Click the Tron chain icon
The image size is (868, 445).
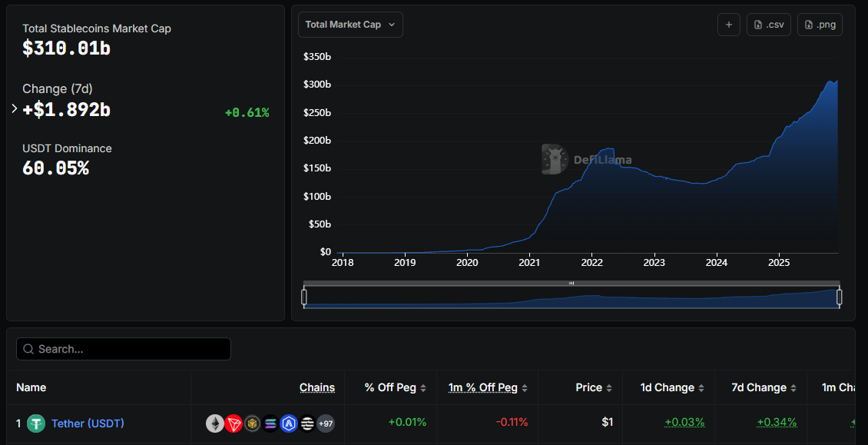pyautogui.click(x=234, y=423)
